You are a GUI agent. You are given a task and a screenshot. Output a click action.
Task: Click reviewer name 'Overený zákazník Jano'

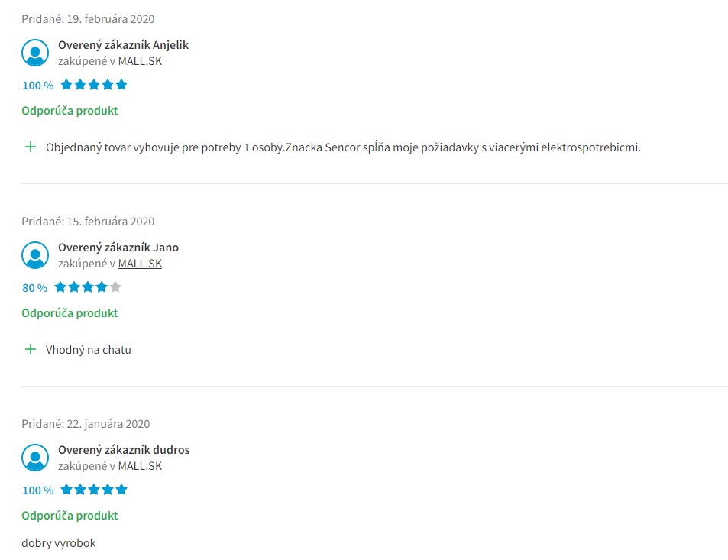(118, 248)
